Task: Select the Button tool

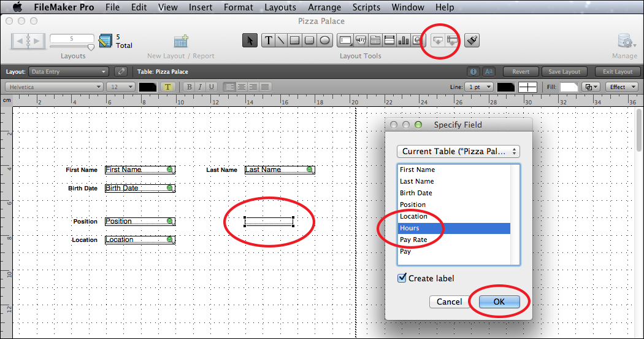Action: 361,41
